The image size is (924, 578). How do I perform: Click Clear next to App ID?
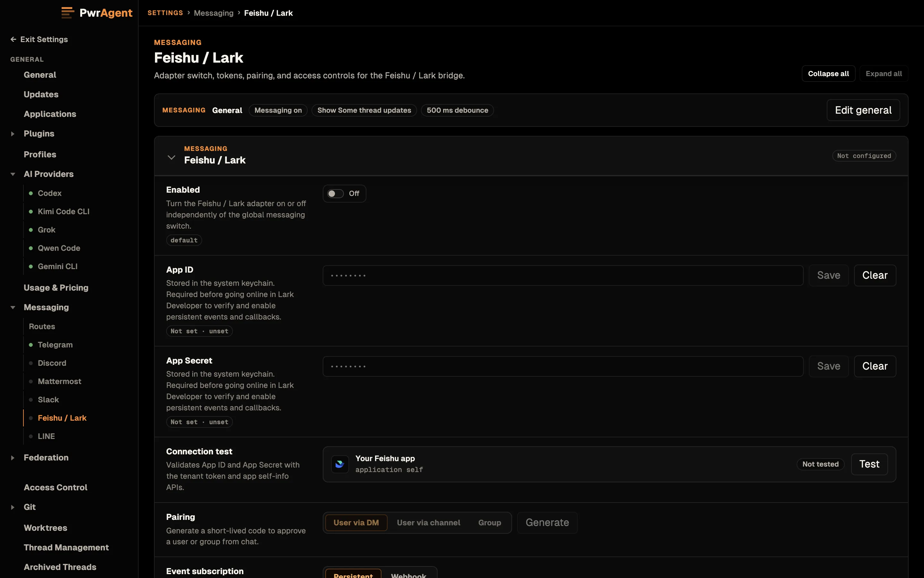click(875, 275)
